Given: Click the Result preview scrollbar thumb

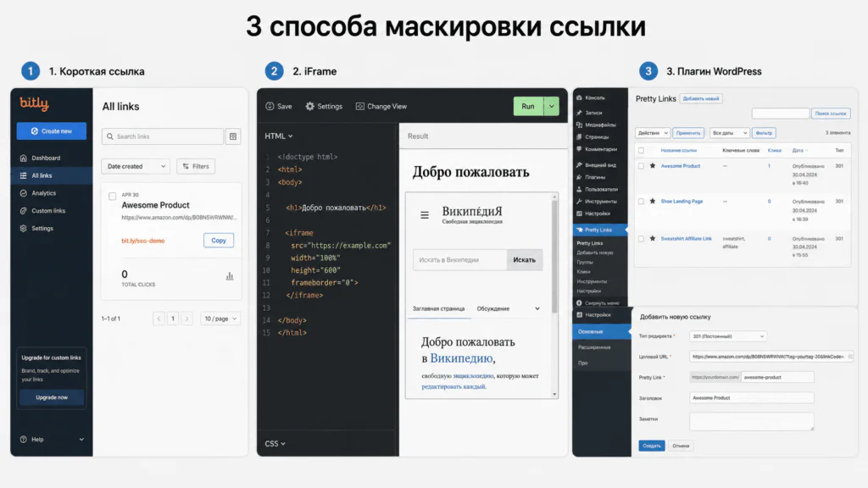Looking at the screenshot, I should pos(554,258).
